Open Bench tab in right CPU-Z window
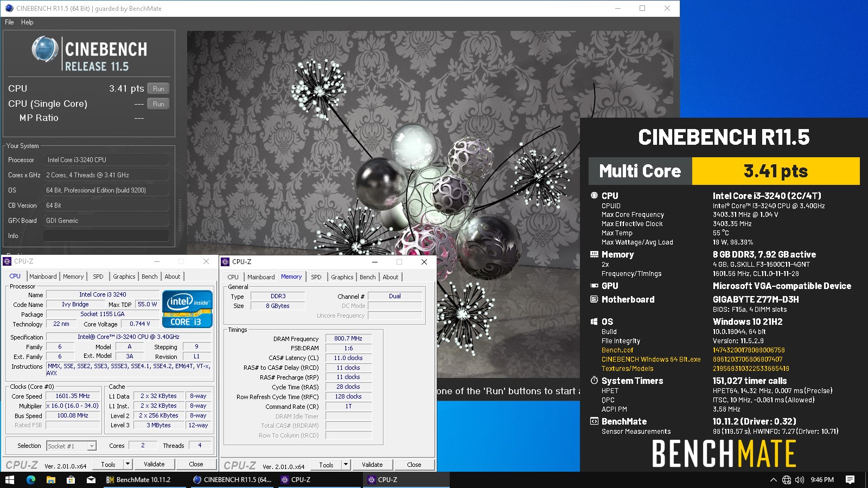Viewport: 868px width, 488px height. (x=368, y=277)
